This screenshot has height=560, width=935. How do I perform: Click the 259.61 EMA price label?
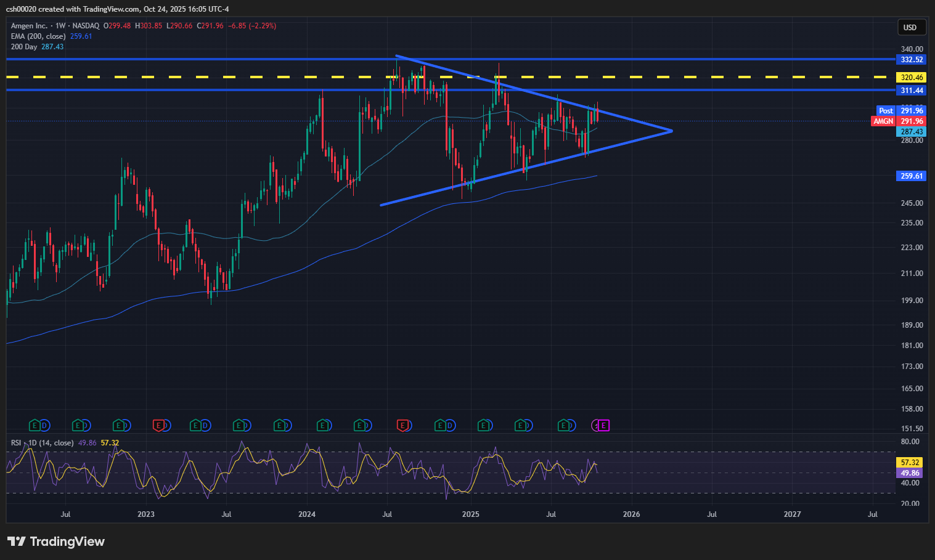click(x=912, y=176)
